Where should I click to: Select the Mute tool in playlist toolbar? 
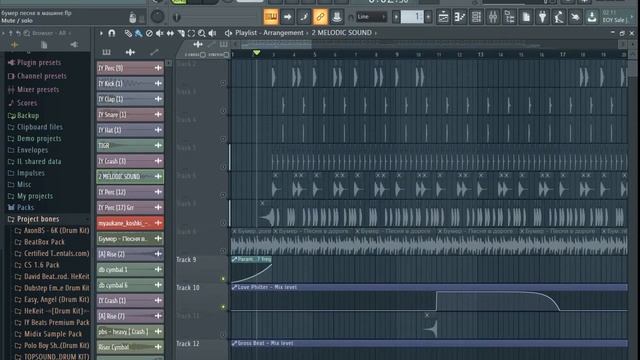tap(160, 33)
